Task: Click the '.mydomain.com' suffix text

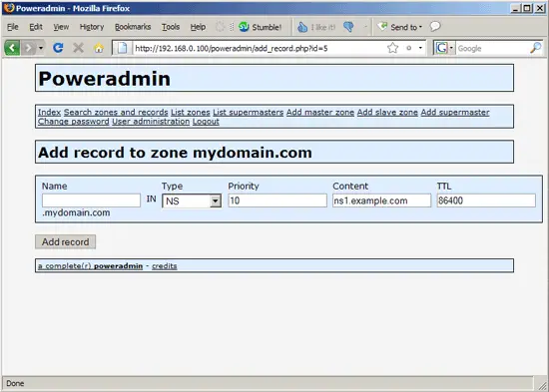Action: coord(76,212)
